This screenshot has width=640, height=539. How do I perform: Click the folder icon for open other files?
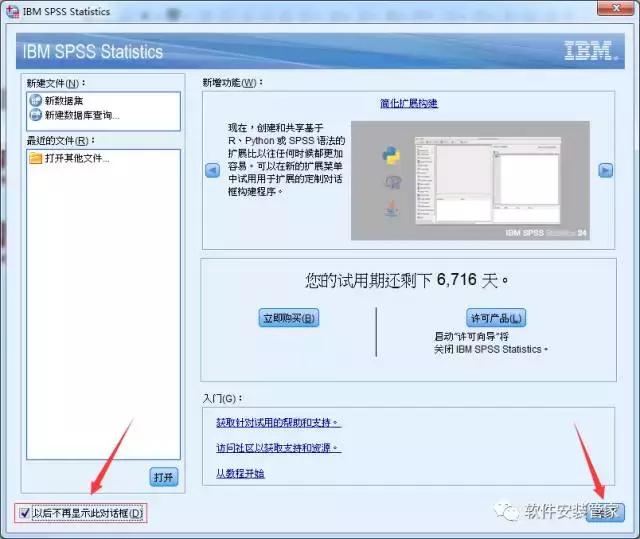tap(36, 158)
